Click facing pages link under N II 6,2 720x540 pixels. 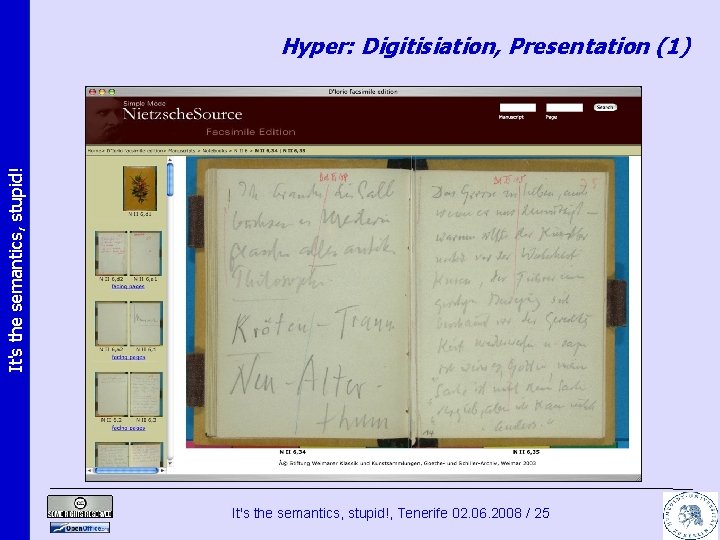pyautogui.click(x=129, y=428)
